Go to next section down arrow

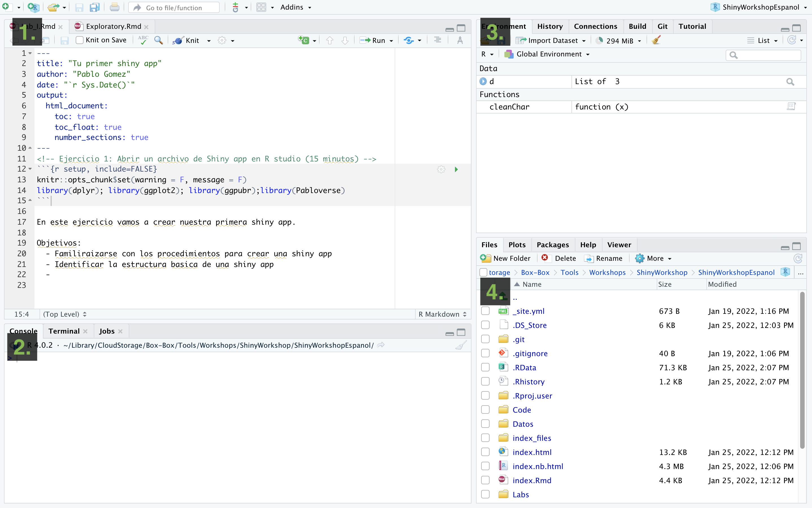point(345,40)
